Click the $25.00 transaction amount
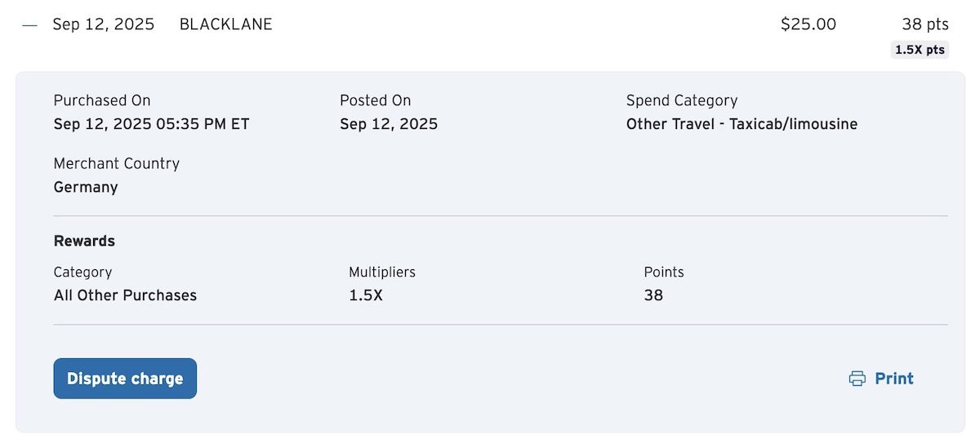The image size is (980, 439). point(808,24)
